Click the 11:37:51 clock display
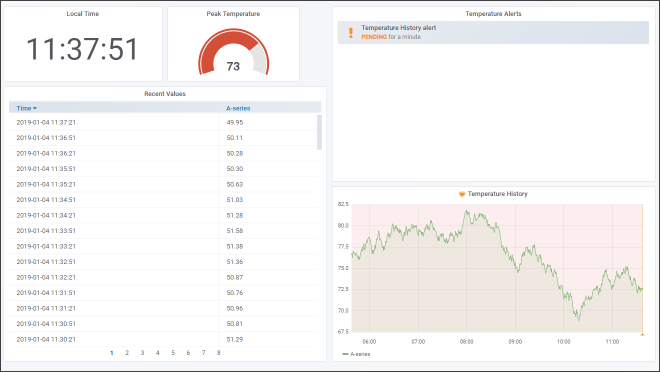Image resolution: width=660 pixels, height=372 pixels. [82, 49]
